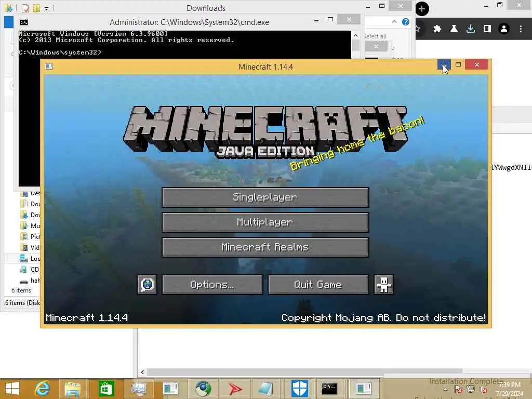Viewport: 532px width, 399px height.
Task: Click the Minecraft window title bar icon
Action: [x=49, y=66]
